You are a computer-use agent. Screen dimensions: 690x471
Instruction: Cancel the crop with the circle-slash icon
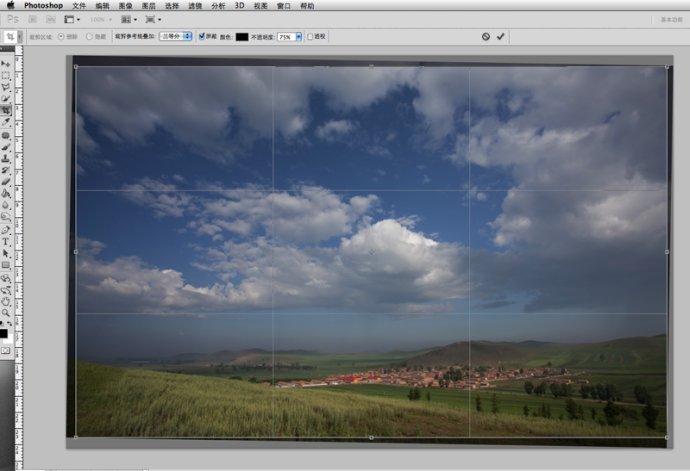click(486, 36)
